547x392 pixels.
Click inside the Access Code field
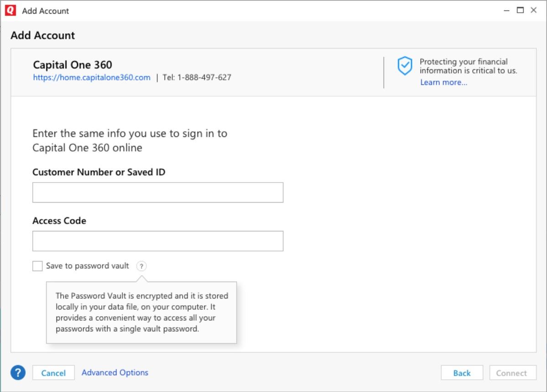pyautogui.click(x=158, y=241)
